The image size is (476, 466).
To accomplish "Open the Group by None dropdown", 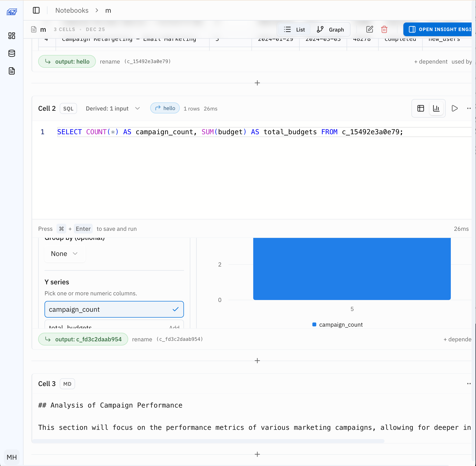I will tap(65, 254).
